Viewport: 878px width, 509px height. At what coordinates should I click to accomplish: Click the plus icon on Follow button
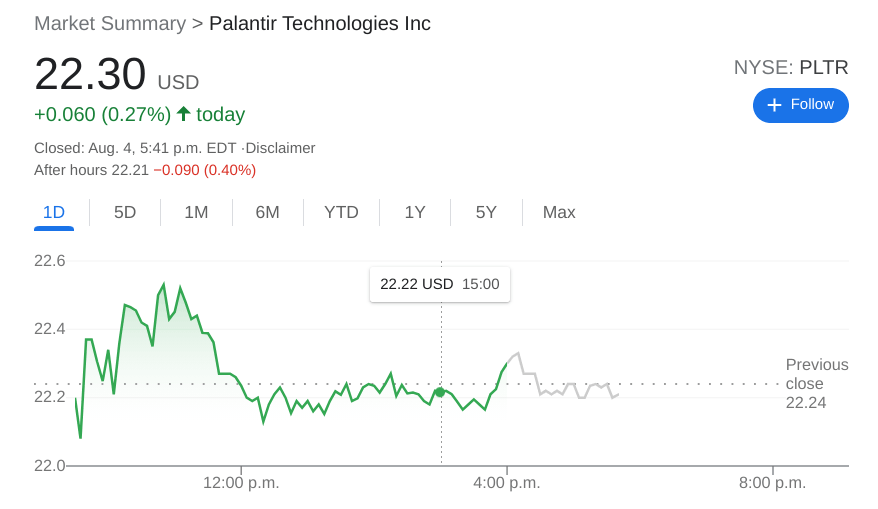click(773, 105)
